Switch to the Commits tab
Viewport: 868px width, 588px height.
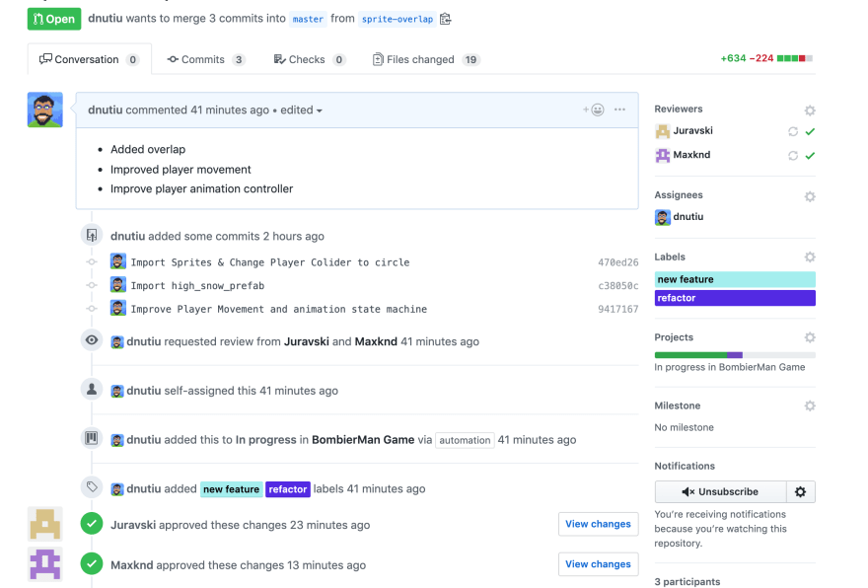pos(206,59)
